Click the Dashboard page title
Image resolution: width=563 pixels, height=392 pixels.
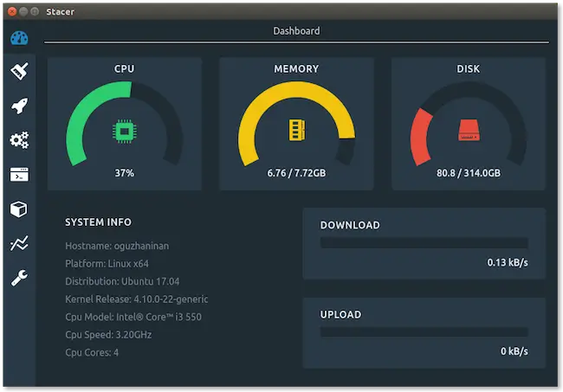(x=296, y=31)
